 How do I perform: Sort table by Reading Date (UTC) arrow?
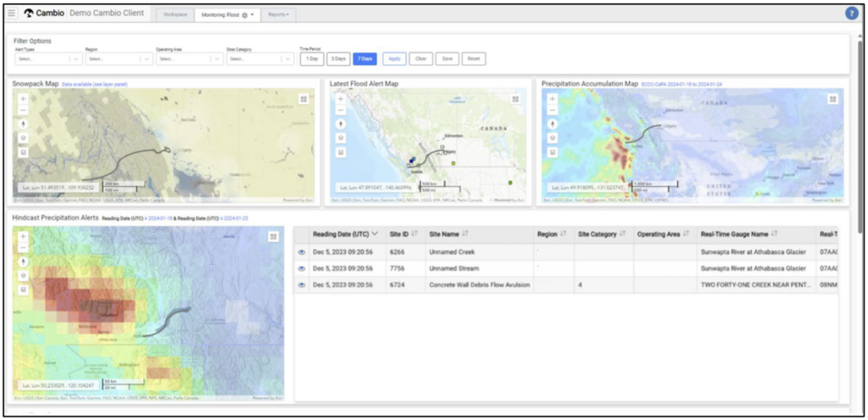pyautogui.click(x=375, y=235)
